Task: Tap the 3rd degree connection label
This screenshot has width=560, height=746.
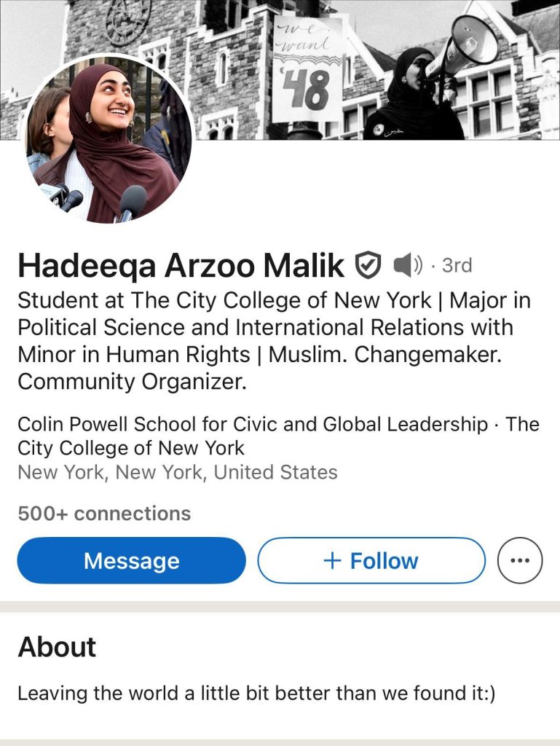Action: pos(457,266)
